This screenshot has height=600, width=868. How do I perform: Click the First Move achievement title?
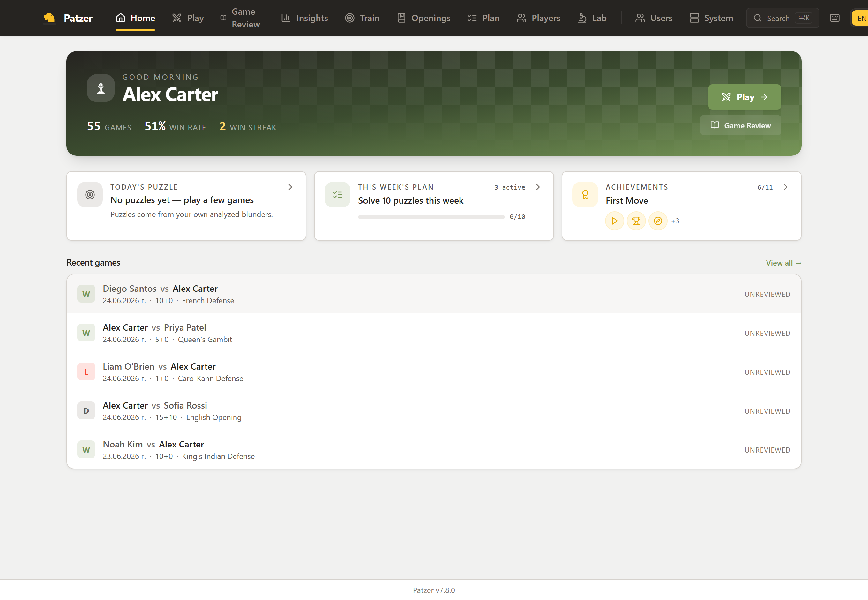coord(627,200)
